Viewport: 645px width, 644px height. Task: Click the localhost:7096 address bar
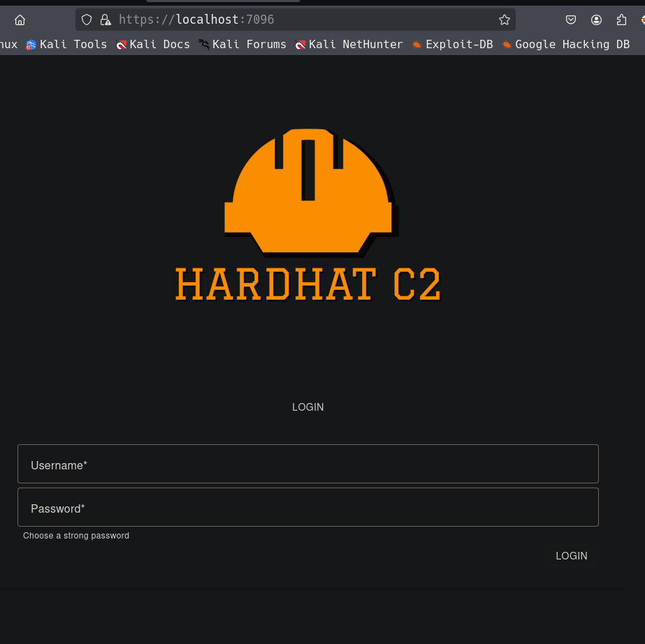pos(300,20)
